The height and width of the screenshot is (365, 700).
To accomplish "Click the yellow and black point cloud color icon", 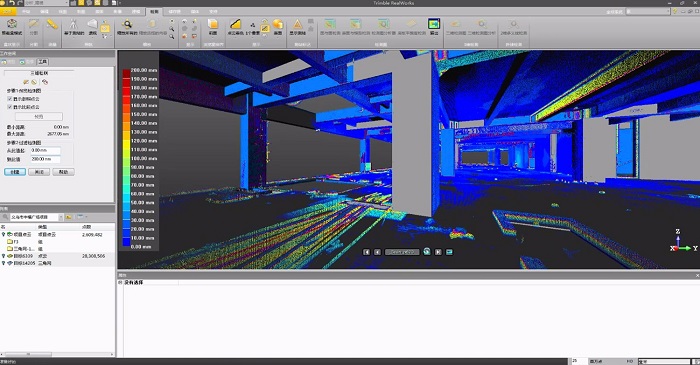I will pos(235,24).
